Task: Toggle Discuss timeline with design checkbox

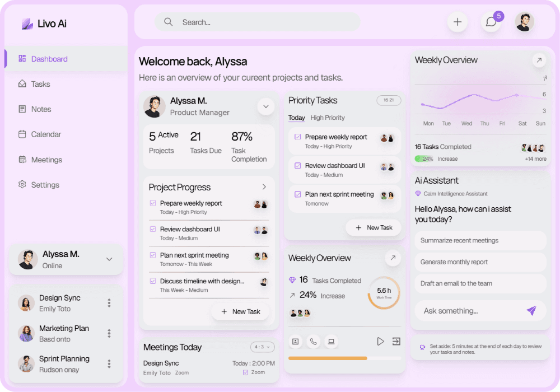Action: pos(153,281)
